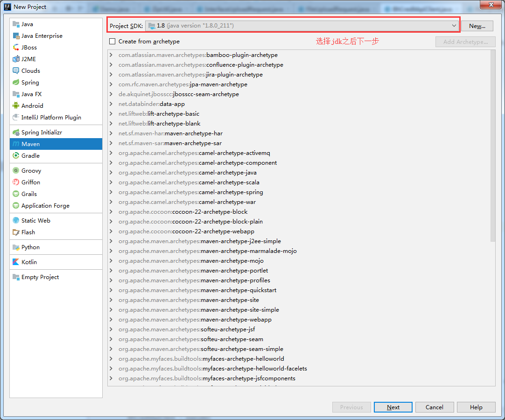Select maven-archetype-profiles row
505x420 pixels.
point(299,280)
